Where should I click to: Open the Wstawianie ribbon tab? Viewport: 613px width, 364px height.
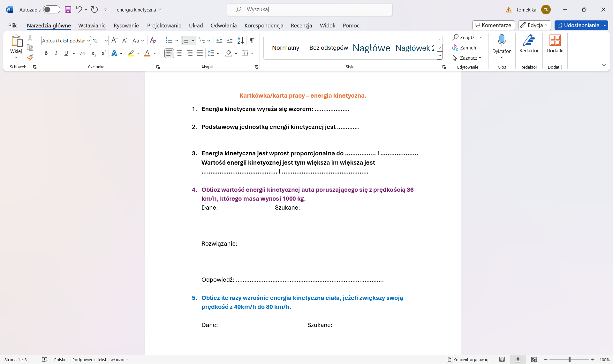point(92,26)
